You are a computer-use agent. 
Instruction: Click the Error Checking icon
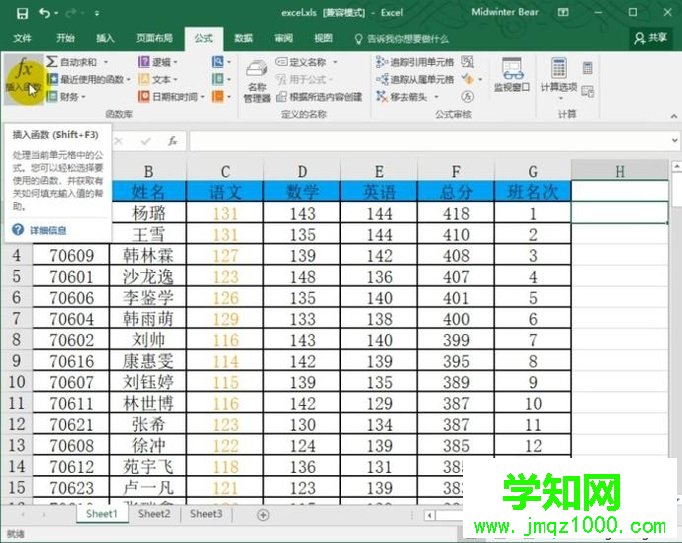click(x=468, y=79)
